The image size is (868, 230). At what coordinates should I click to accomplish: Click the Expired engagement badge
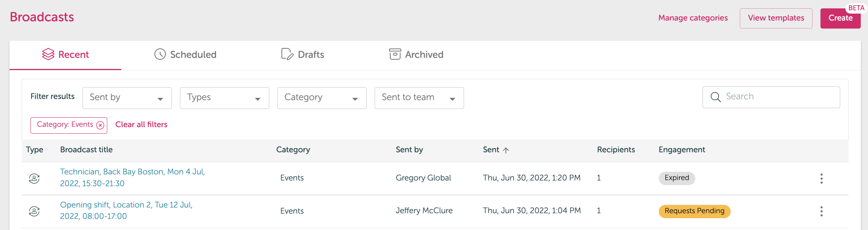(x=677, y=178)
